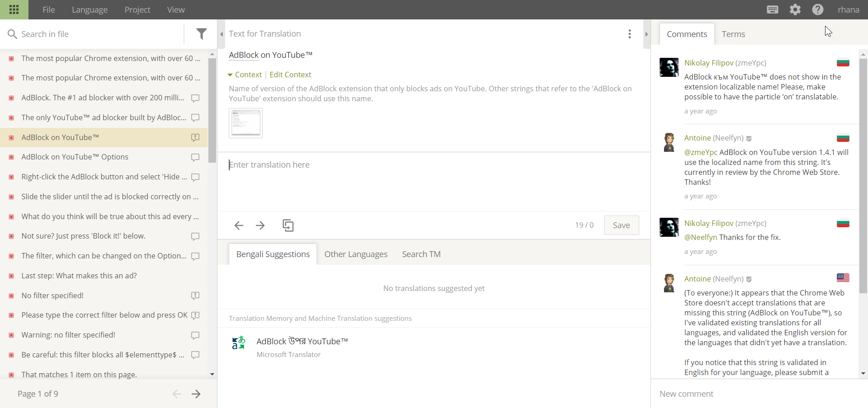The height and width of the screenshot is (408, 868).
Task: Click the Microsoft Translator suggestion icon
Action: pyautogui.click(x=238, y=342)
